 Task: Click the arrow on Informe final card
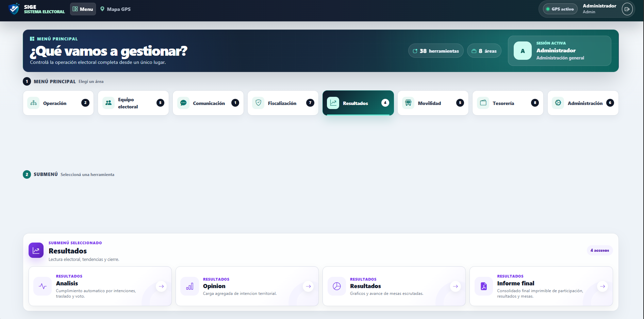click(x=602, y=286)
